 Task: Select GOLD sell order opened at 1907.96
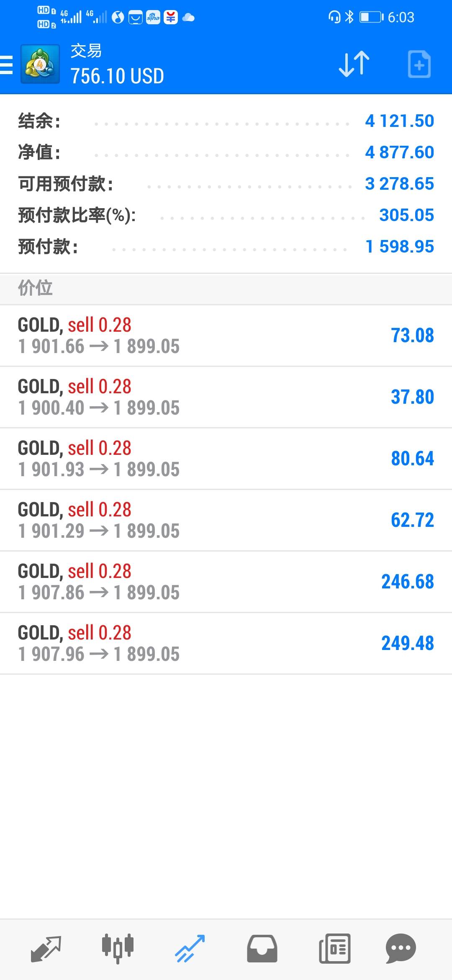[226, 643]
